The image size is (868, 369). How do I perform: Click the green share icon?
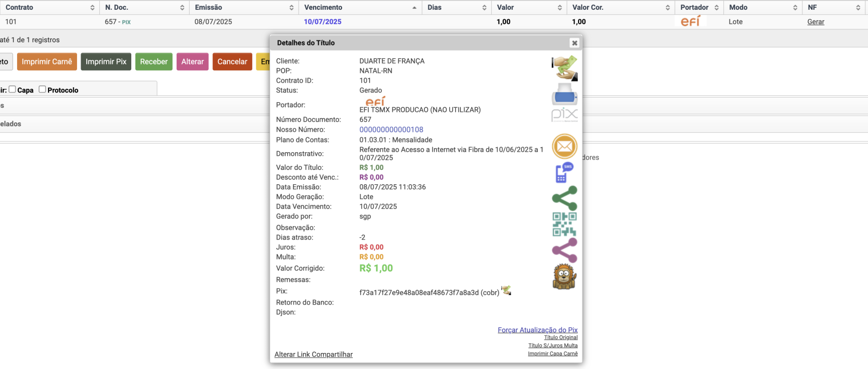click(x=564, y=198)
